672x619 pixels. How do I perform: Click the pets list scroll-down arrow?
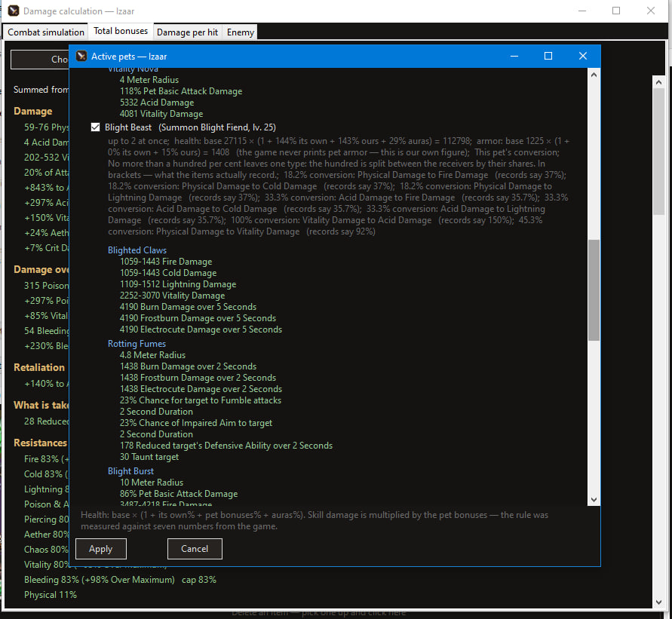pyautogui.click(x=594, y=499)
